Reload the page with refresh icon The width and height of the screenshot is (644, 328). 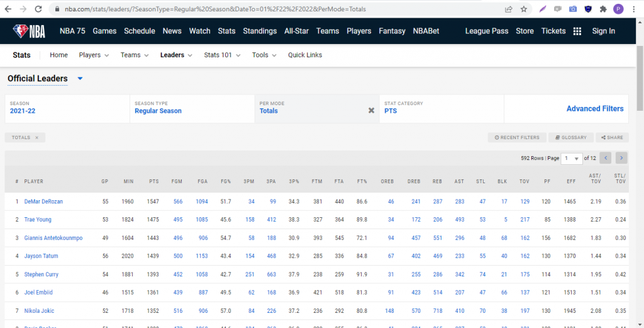(x=38, y=9)
